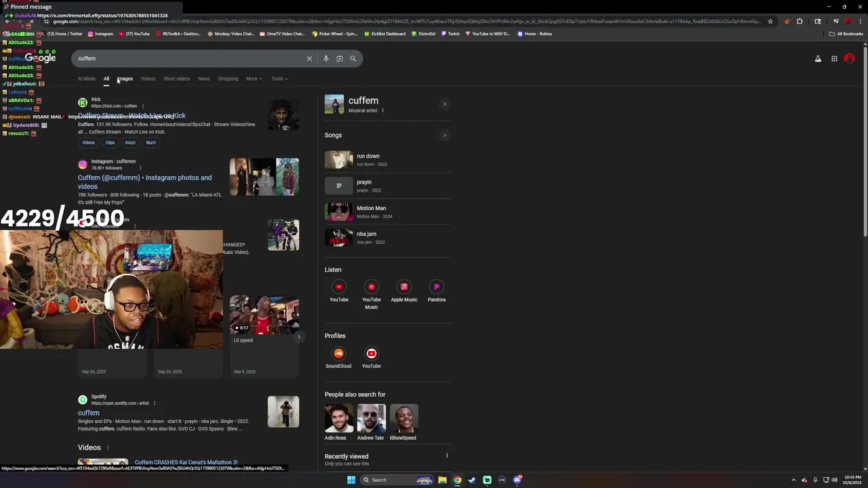This screenshot has width=868, height=488.
Task: Open the All Bookmarks folder
Action: pyautogui.click(x=846, y=34)
